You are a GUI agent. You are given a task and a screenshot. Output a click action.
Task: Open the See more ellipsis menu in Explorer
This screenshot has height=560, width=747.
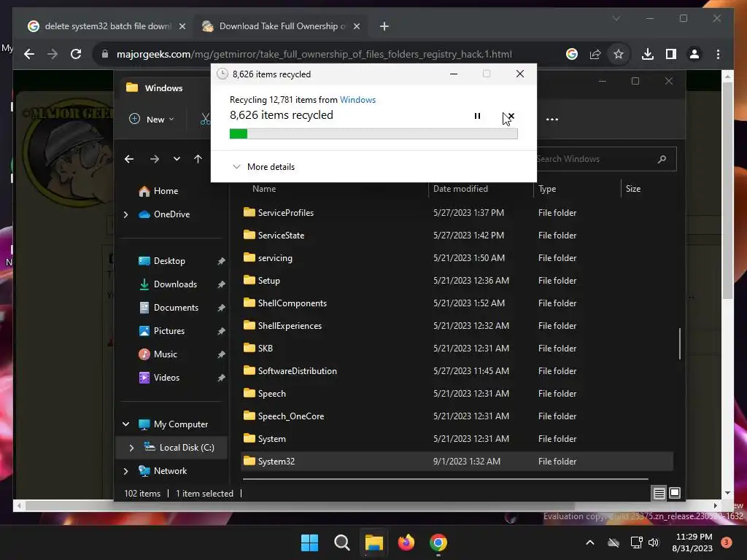551,119
